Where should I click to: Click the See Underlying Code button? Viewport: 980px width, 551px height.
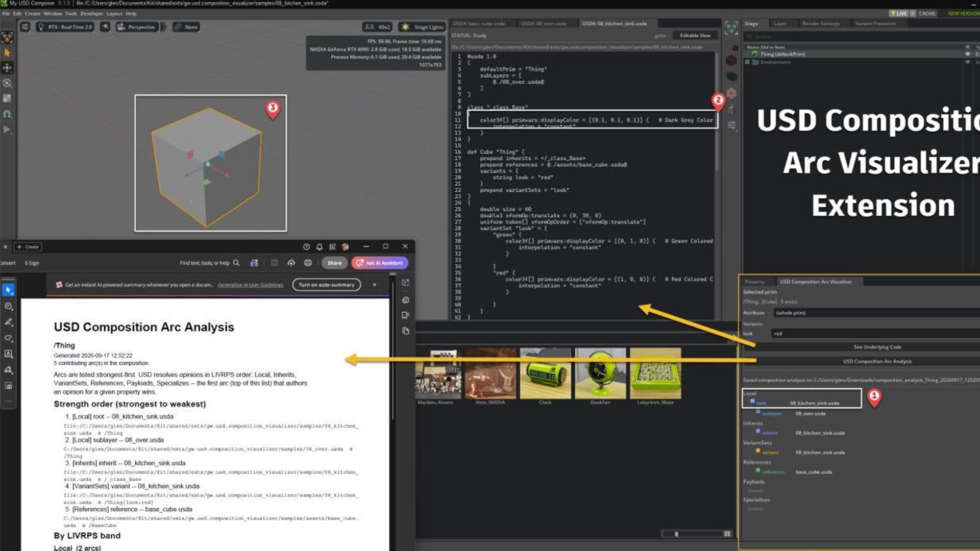[877, 347]
